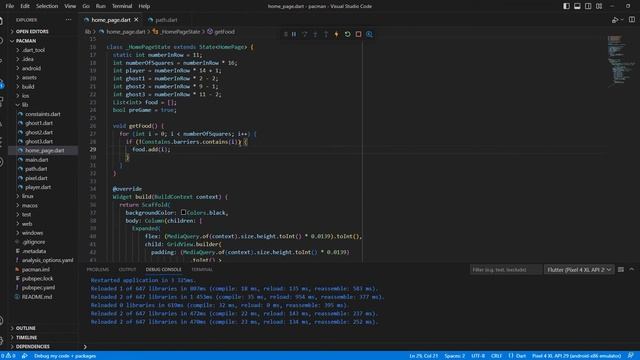Screen dimensions: 640x360
Task: Stop the debug session
Action: [358, 34]
